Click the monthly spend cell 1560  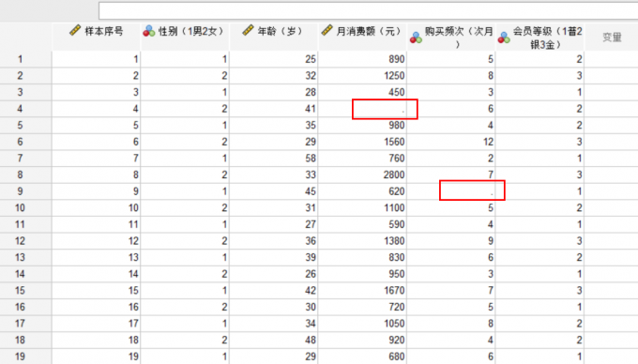362,142
